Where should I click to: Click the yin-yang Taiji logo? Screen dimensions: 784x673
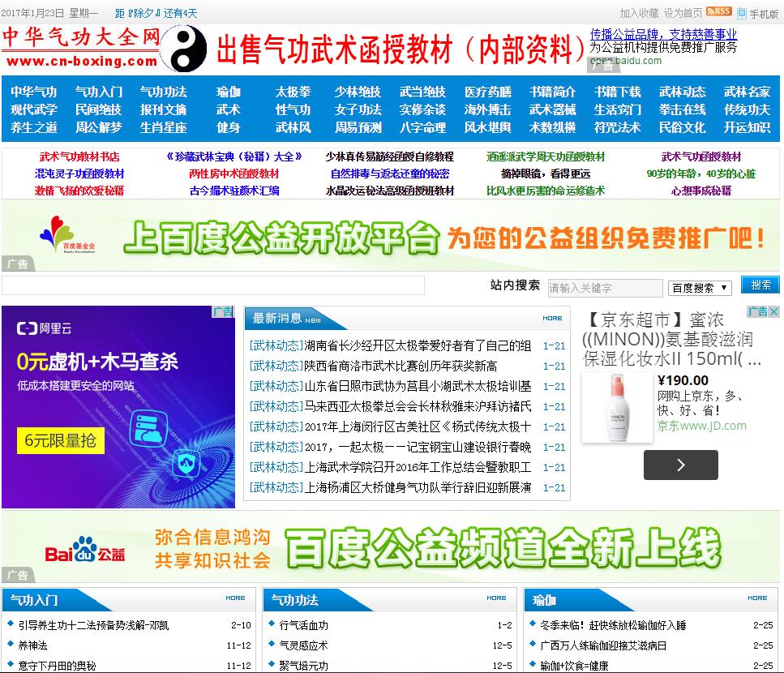185,49
